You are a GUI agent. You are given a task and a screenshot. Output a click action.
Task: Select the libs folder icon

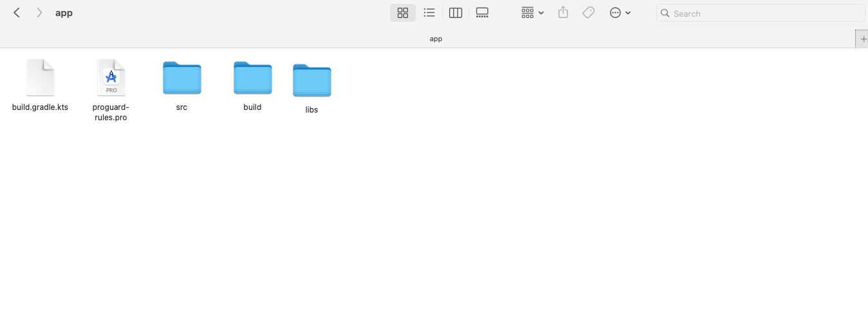(311, 80)
